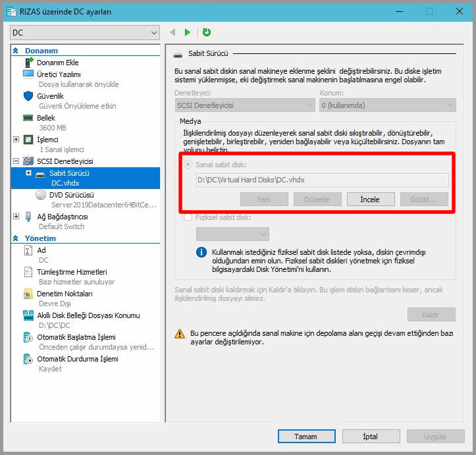Open the DC virtual machine dropdown
Image resolution: width=476 pixels, height=455 pixels.
pos(85,32)
